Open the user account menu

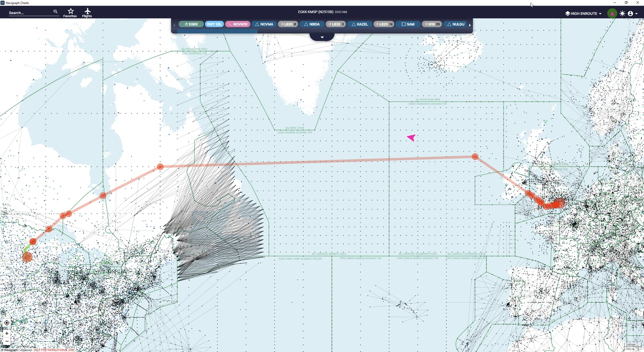[x=632, y=13]
